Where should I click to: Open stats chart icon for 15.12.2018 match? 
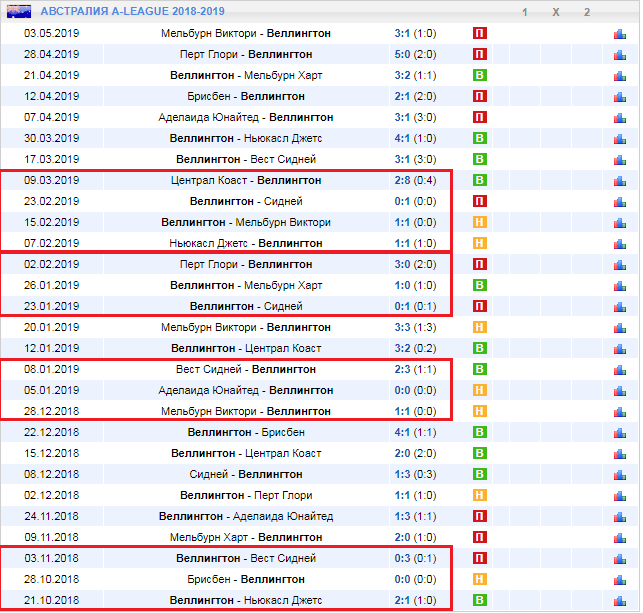pos(620,454)
